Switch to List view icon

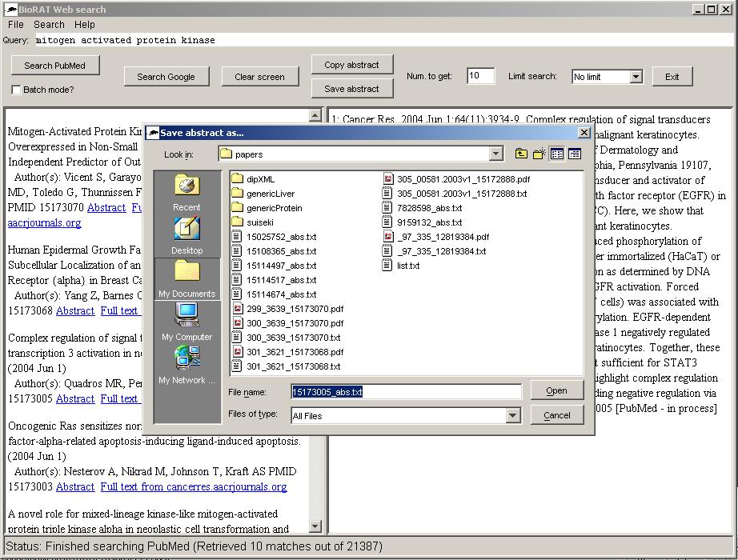pos(557,154)
